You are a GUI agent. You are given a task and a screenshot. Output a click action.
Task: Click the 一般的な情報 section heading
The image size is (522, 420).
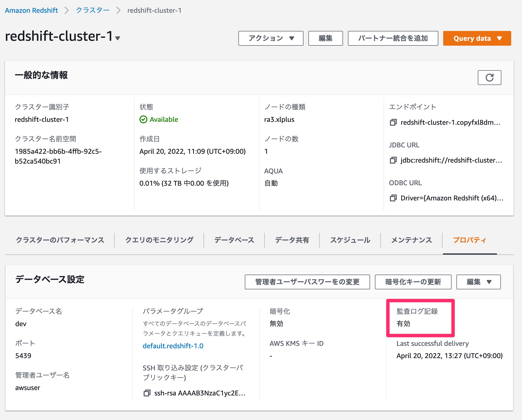coord(41,75)
